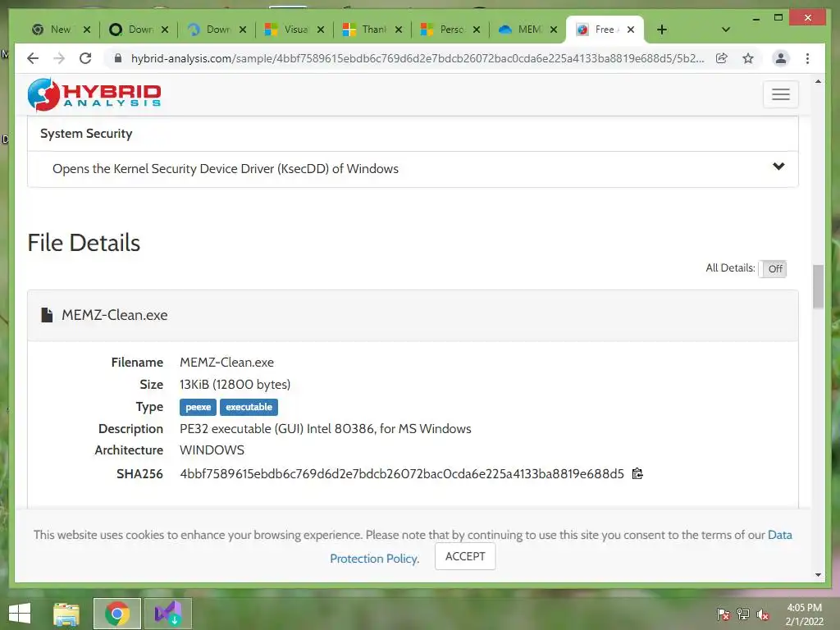This screenshot has height=630, width=840.
Task: Click the 'WINDOWS' architecture value
Action: (212, 450)
